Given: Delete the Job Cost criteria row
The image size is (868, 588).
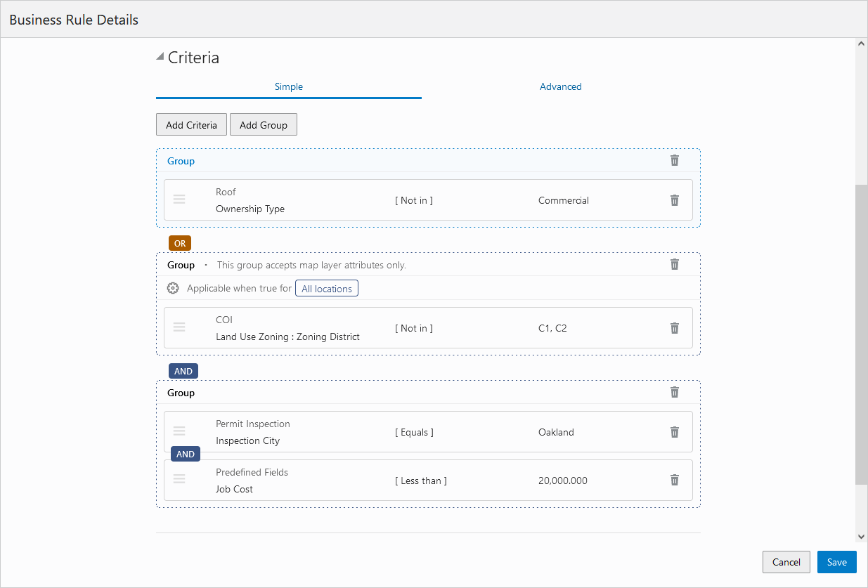Looking at the screenshot, I should 675,481.
